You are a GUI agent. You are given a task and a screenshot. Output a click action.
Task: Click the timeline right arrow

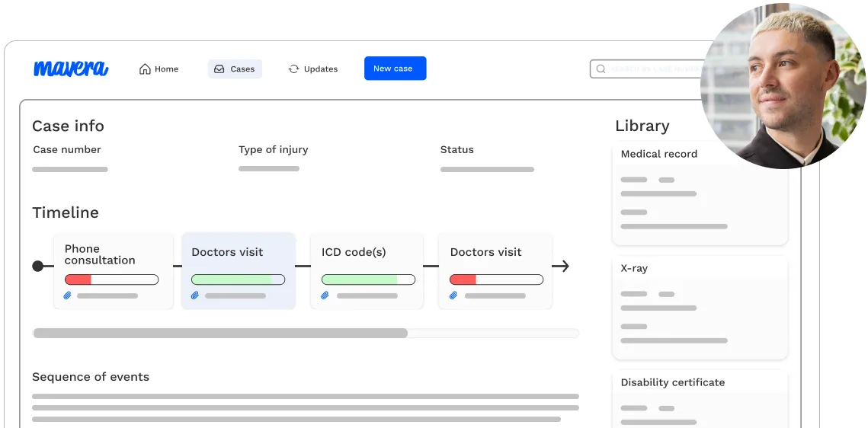coord(561,266)
